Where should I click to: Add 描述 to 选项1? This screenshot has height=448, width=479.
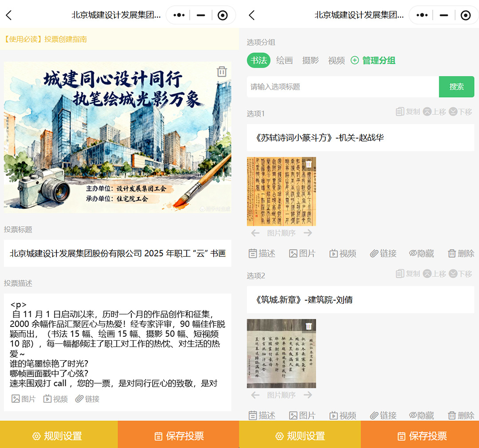click(x=262, y=254)
